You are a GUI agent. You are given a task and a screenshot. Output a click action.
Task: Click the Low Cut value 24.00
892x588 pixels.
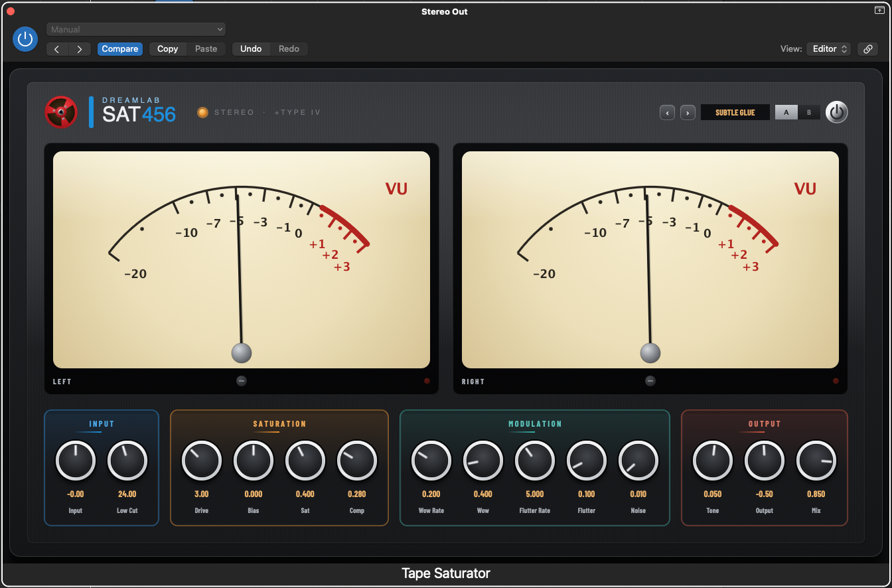pyautogui.click(x=127, y=494)
